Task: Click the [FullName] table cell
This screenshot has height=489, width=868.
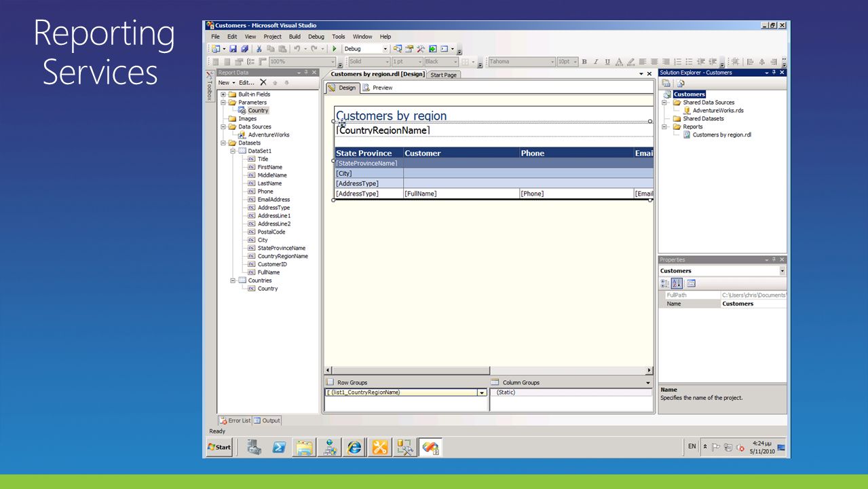Action: [461, 194]
